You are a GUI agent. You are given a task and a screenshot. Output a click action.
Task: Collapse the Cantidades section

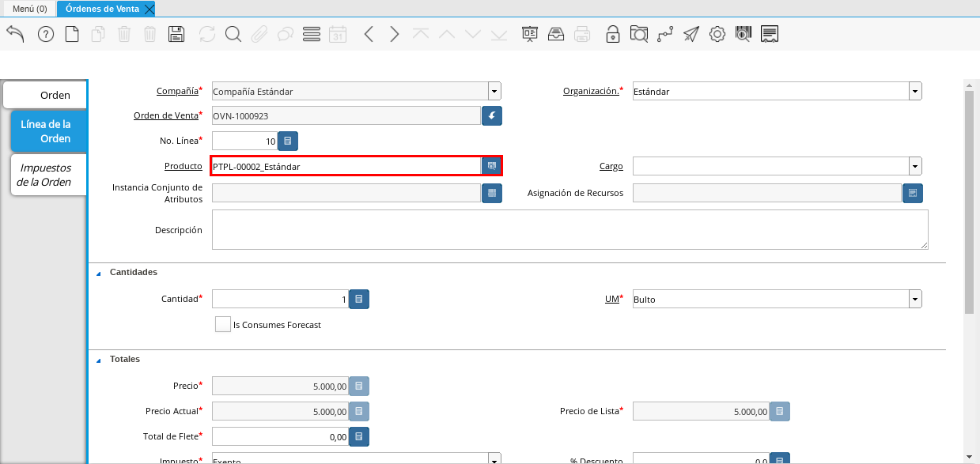point(99,273)
